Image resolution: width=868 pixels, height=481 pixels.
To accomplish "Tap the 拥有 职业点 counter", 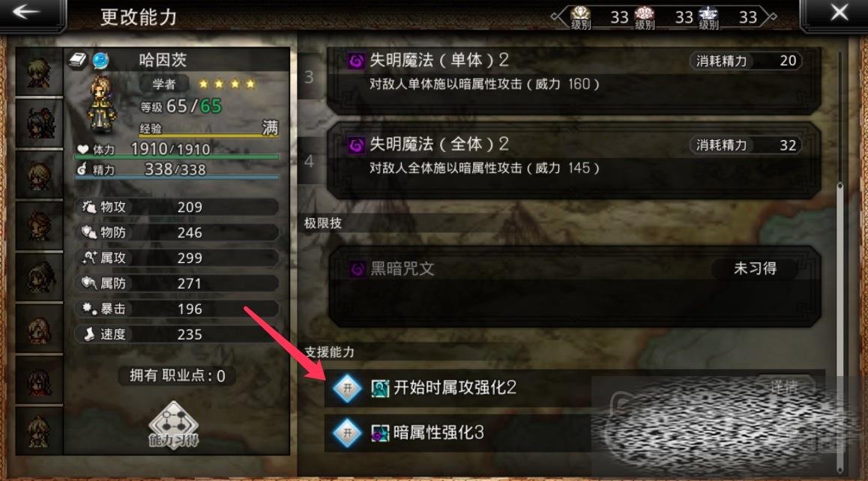I will [x=177, y=376].
